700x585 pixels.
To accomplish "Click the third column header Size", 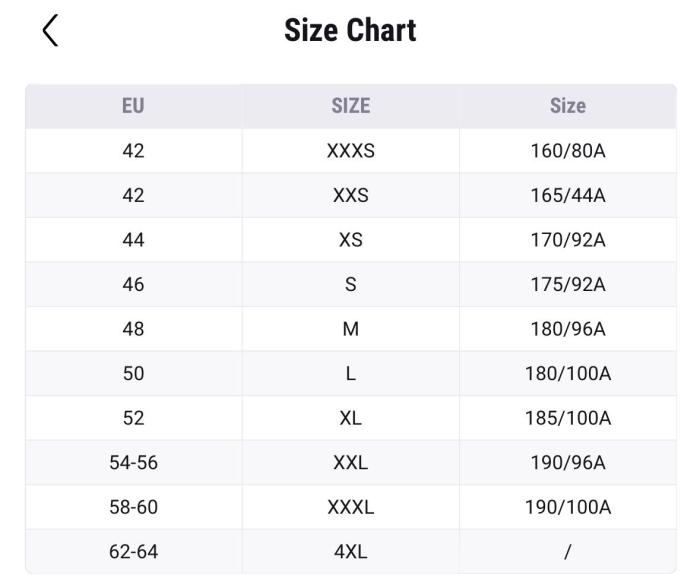I will click(x=567, y=106).
